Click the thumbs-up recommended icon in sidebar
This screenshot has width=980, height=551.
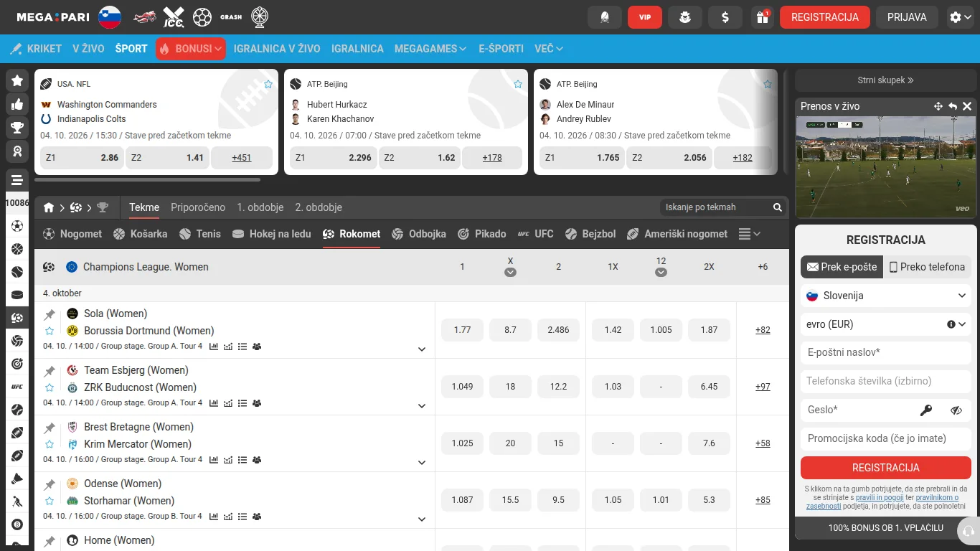tap(17, 105)
